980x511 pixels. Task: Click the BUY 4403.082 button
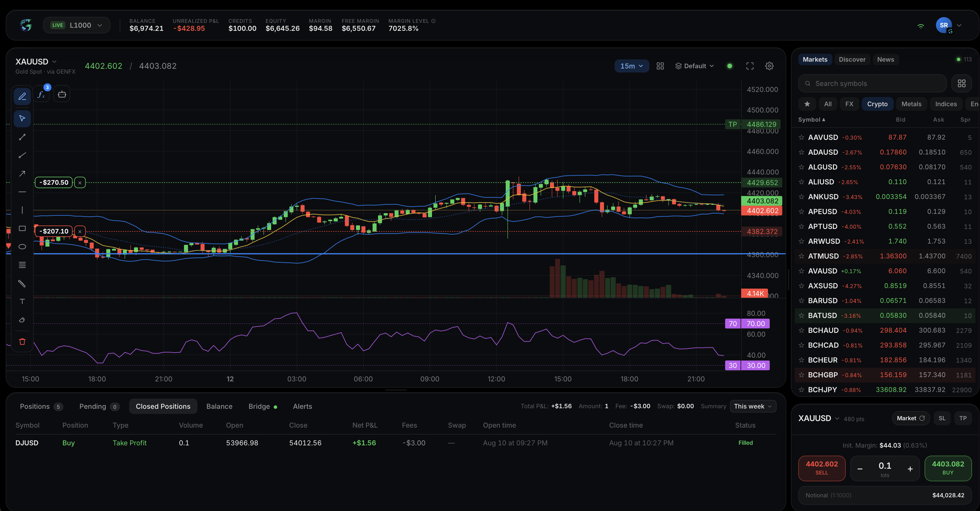click(x=948, y=468)
